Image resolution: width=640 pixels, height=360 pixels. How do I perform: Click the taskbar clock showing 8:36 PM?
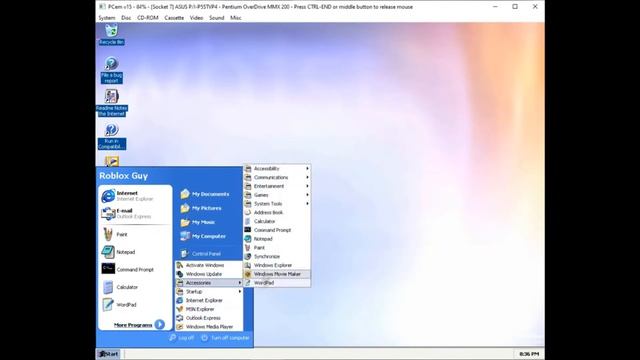[529, 354]
